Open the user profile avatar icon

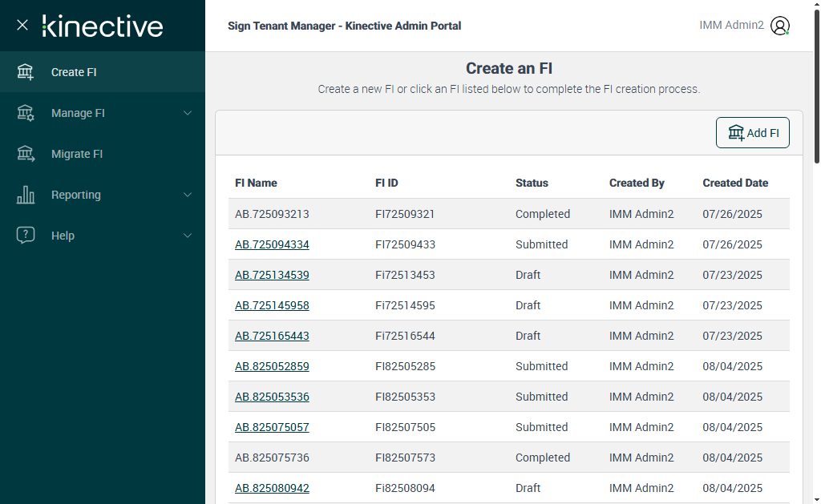780,26
